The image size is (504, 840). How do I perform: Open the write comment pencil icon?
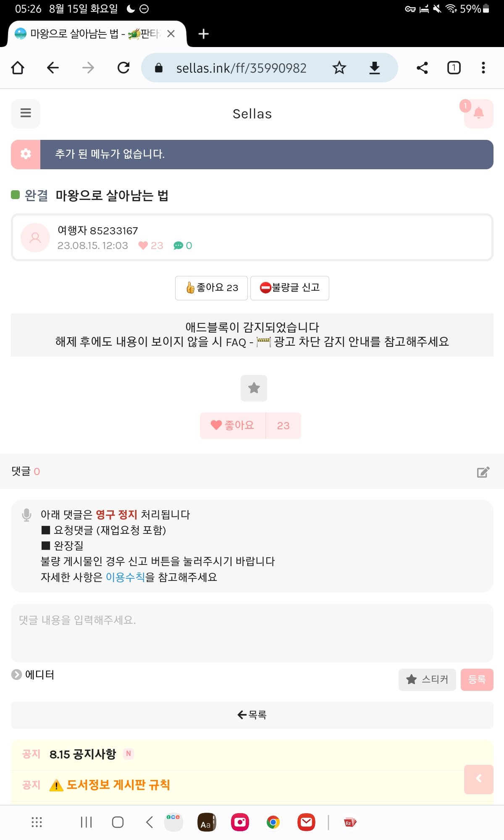[x=483, y=472]
